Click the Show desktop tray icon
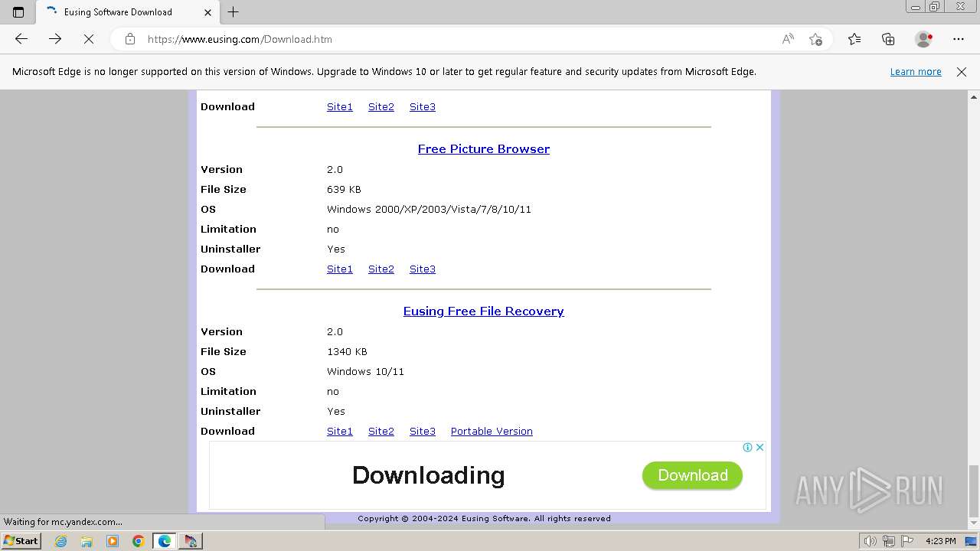 pyautogui.click(x=972, y=541)
